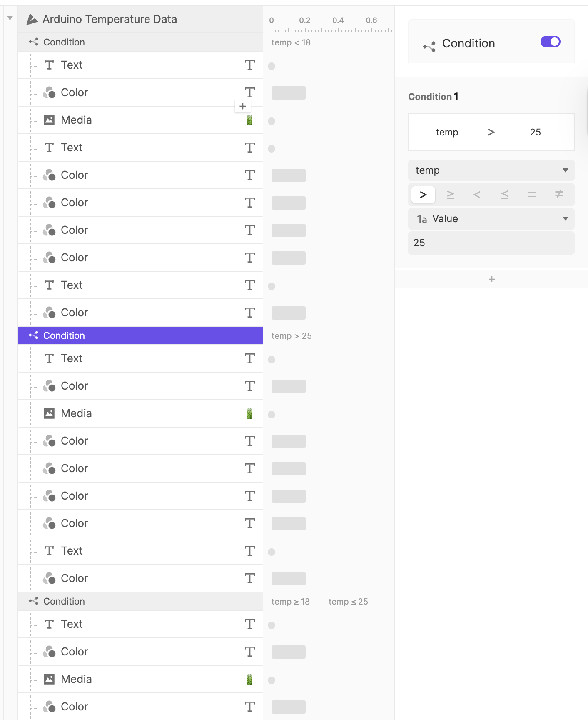Open the temp variable dropdown
The height and width of the screenshot is (720, 588).
[x=491, y=170]
